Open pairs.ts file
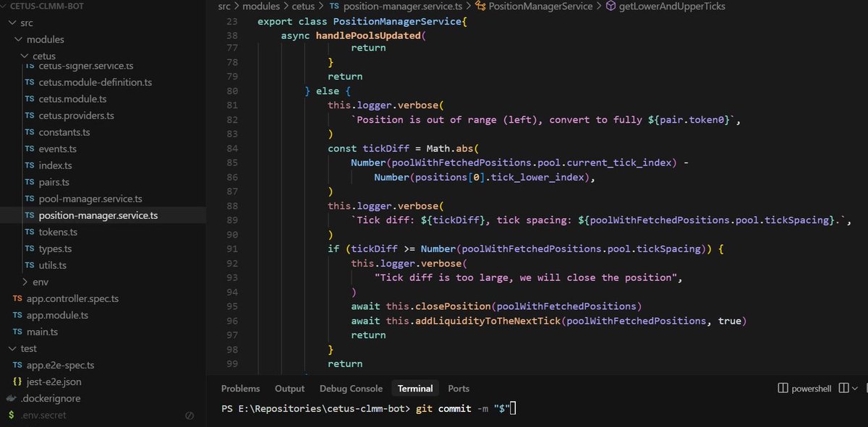The height and width of the screenshot is (427, 868). click(54, 182)
